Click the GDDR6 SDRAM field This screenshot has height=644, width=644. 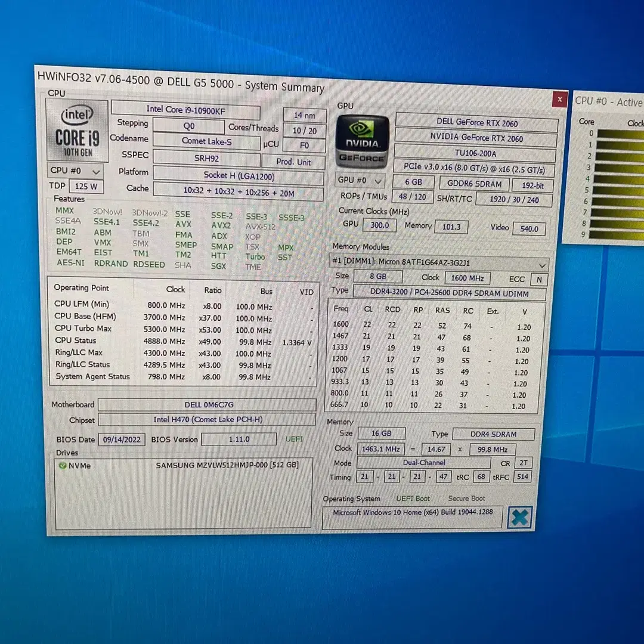474,184
